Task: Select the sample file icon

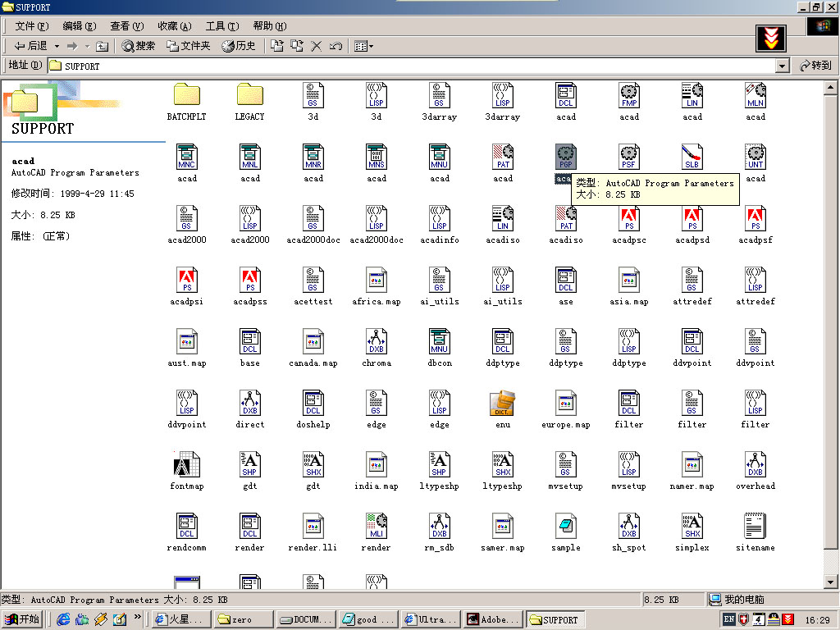Action: coord(566,526)
